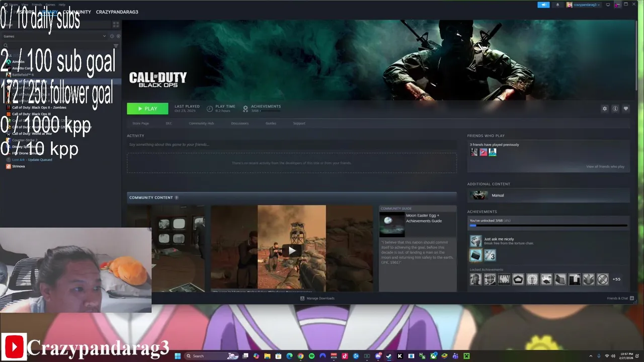Open the x3 unlocked achievement icon
Viewport: 644px width, 362px height.
[490, 255]
